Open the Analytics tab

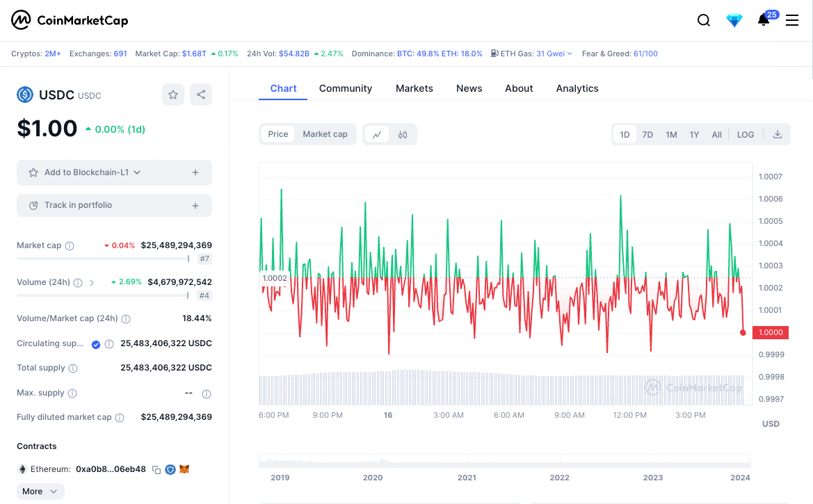click(x=577, y=88)
